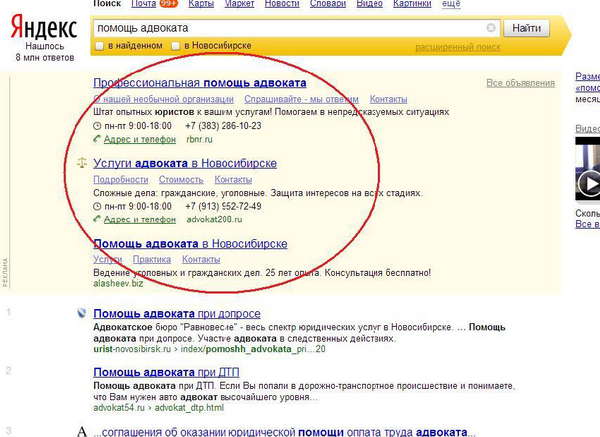Open Услуги sitelink of alasheev.biz ad
The width and height of the screenshot is (600, 437).
point(108,259)
